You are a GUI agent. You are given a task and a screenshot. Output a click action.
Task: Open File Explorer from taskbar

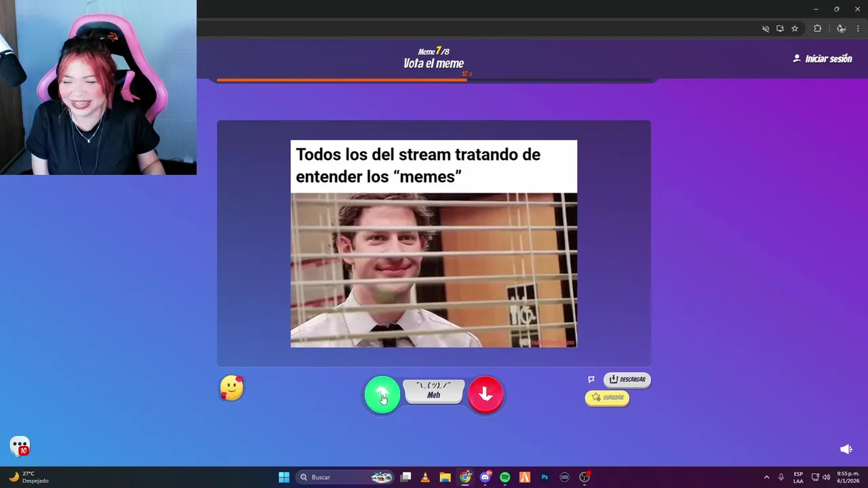click(445, 477)
